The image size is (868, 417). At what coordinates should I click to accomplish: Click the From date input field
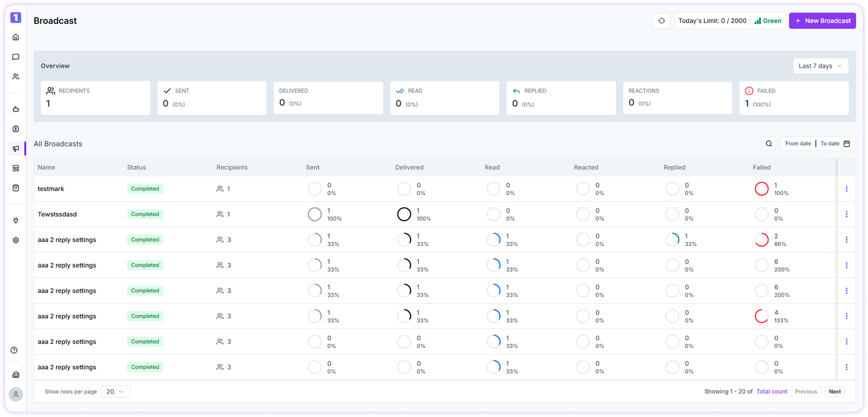pyautogui.click(x=798, y=143)
